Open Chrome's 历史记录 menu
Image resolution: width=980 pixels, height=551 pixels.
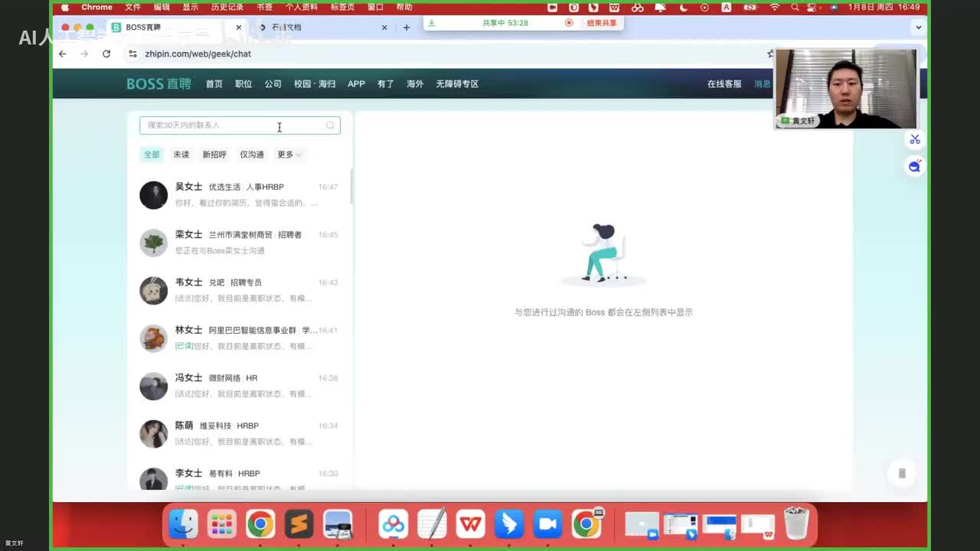pyautogui.click(x=227, y=7)
